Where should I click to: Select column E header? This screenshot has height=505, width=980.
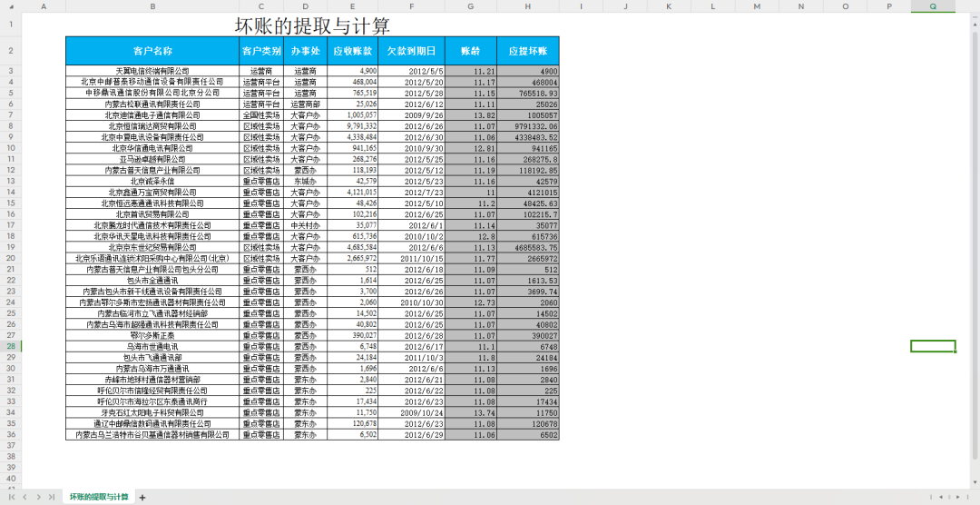click(x=352, y=6)
